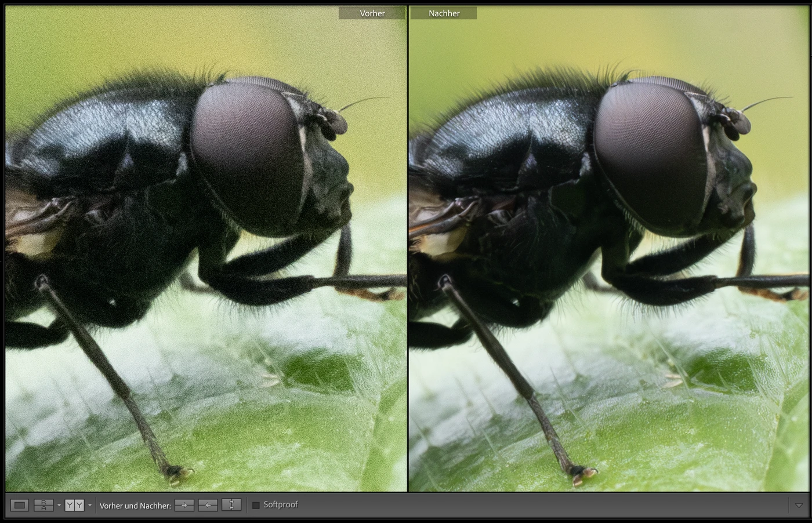The image size is (812, 523).
Task: Open dropdown arrow beside Reference view icon
Action: (x=59, y=506)
